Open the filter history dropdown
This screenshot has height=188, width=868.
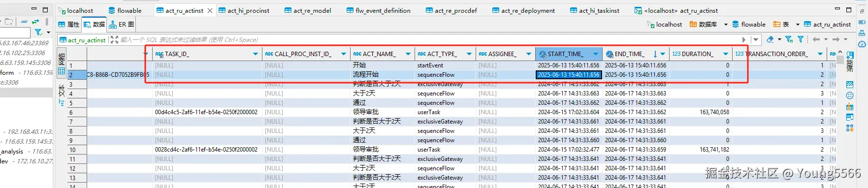[756, 40]
